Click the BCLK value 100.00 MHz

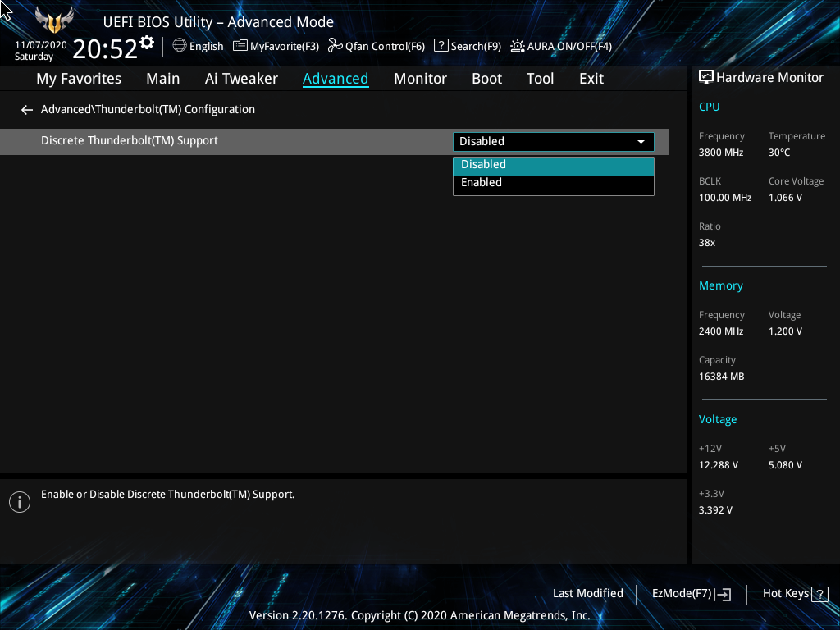tap(725, 198)
